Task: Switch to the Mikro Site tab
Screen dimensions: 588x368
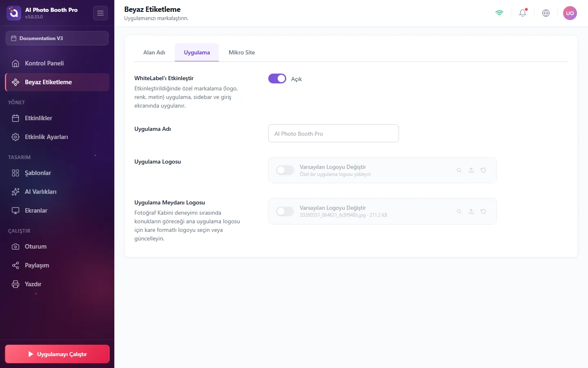Action: (x=242, y=52)
